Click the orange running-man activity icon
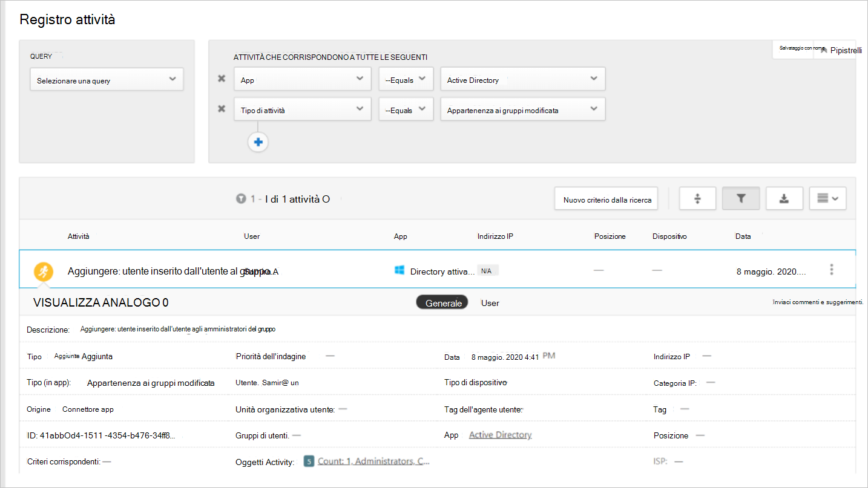 [43, 272]
